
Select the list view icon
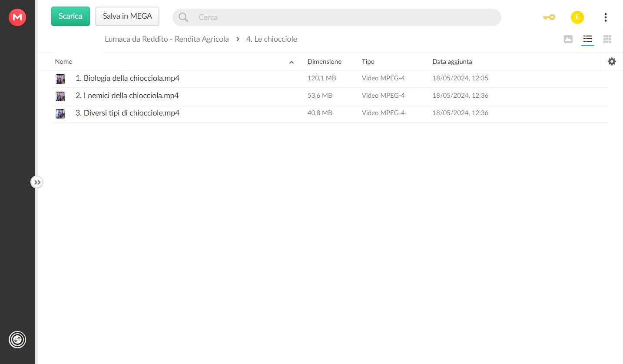point(588,39)
